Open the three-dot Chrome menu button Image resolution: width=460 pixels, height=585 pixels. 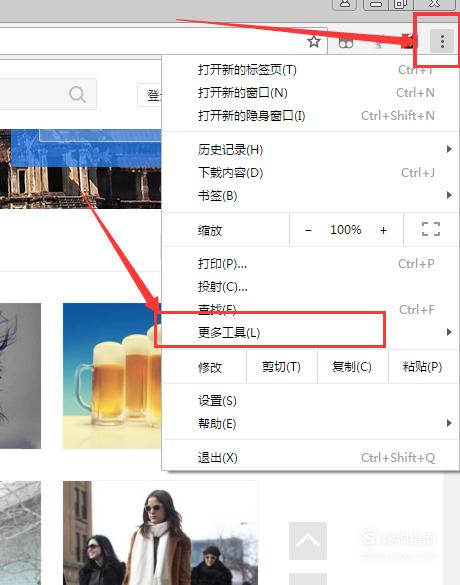pos(442,41)
